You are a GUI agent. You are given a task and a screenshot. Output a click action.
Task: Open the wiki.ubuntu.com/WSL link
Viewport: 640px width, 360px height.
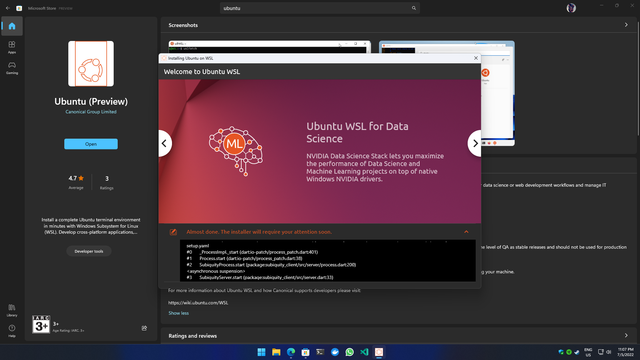tap(198, 303)
